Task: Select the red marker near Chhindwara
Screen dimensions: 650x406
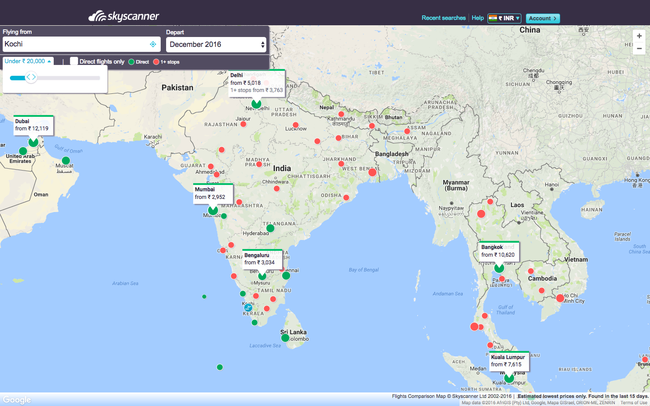Action: (x=276, y=189)
